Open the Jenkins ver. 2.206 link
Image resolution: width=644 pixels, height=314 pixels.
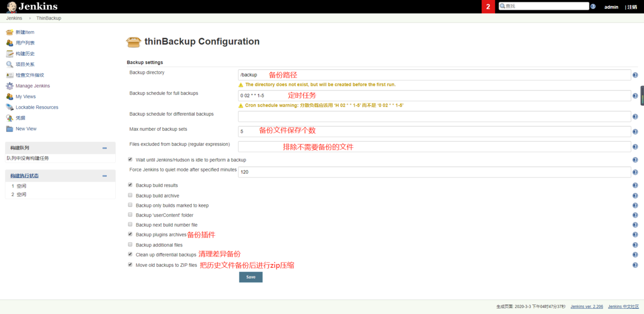[x=587, y=306]
